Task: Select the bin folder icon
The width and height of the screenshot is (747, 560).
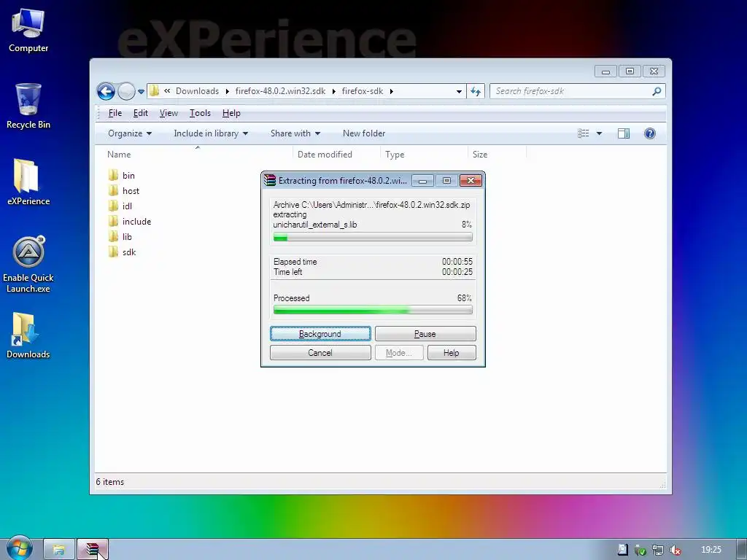Action: [x=113, y=175]
